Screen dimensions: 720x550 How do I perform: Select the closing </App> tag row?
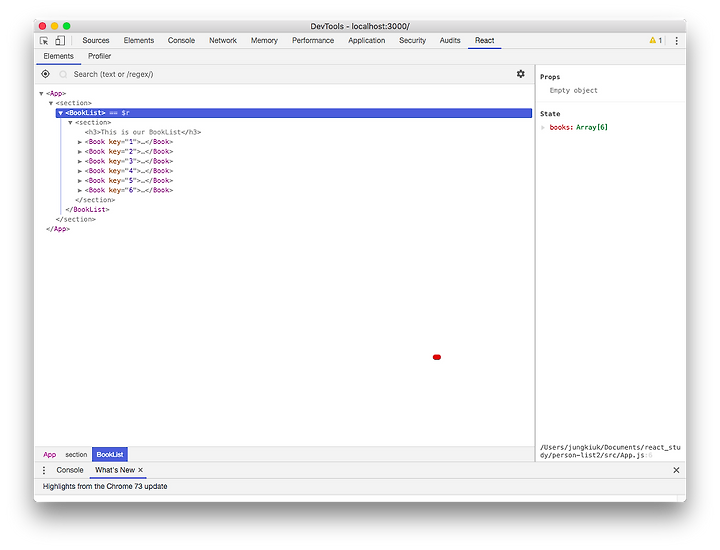pyautogui.click(x=58, y=229)
